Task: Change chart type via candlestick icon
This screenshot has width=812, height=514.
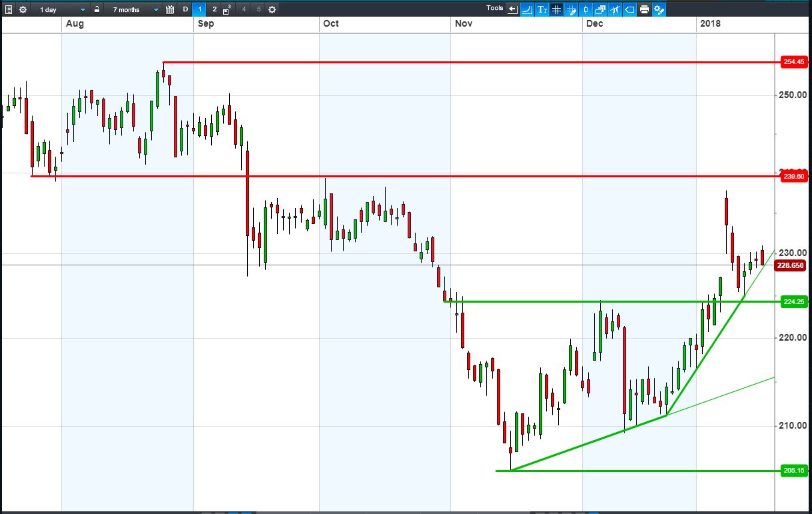Action: coord(586,9)
